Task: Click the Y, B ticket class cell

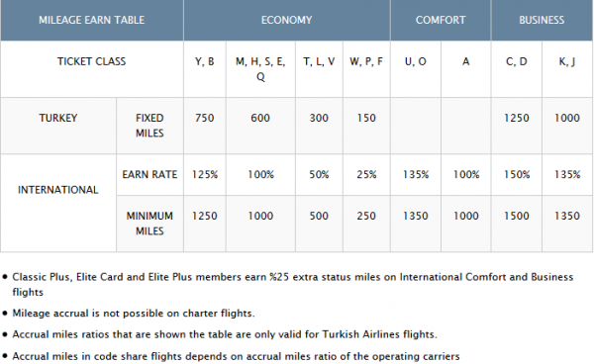Action: point(205,69)
